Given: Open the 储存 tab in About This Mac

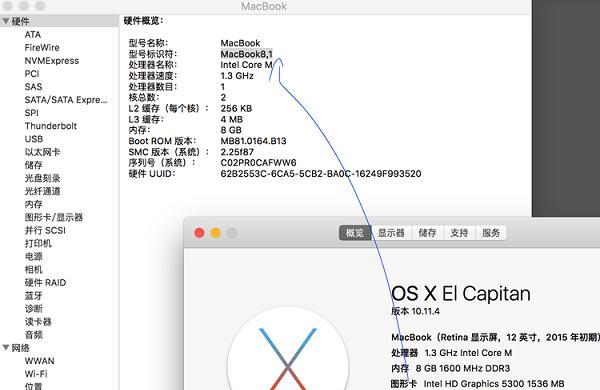Looking at the screenshot, I should pos(427,233).
